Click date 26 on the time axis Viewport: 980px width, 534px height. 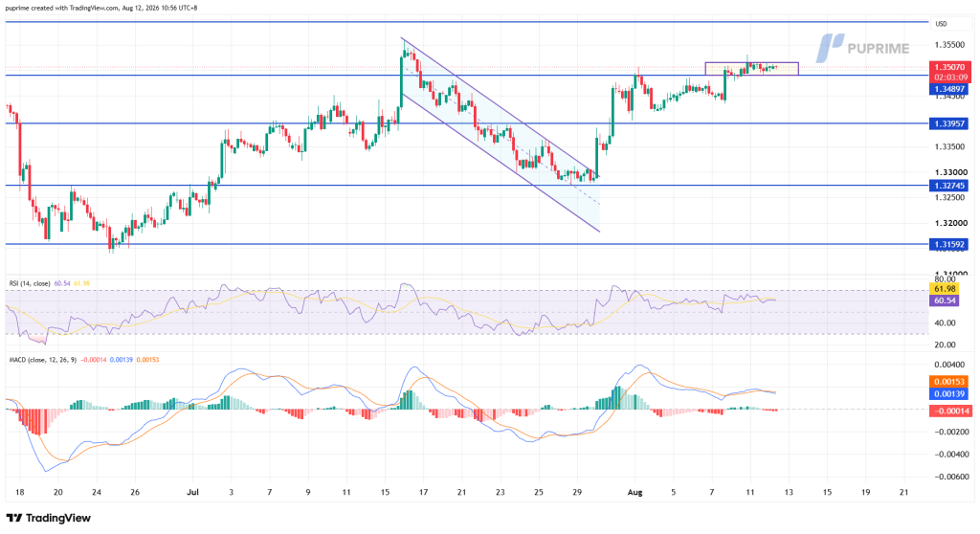135,493
